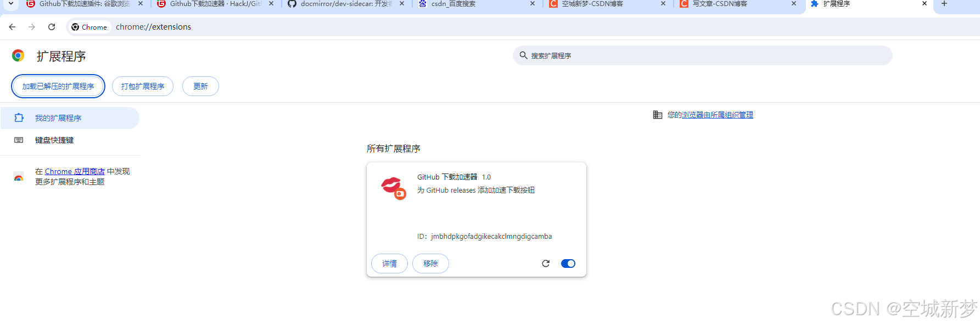This screenshot has width=980, height=325.
Task: Focus the 搜索扩展程序 search field
Action: tap(702, 55)
